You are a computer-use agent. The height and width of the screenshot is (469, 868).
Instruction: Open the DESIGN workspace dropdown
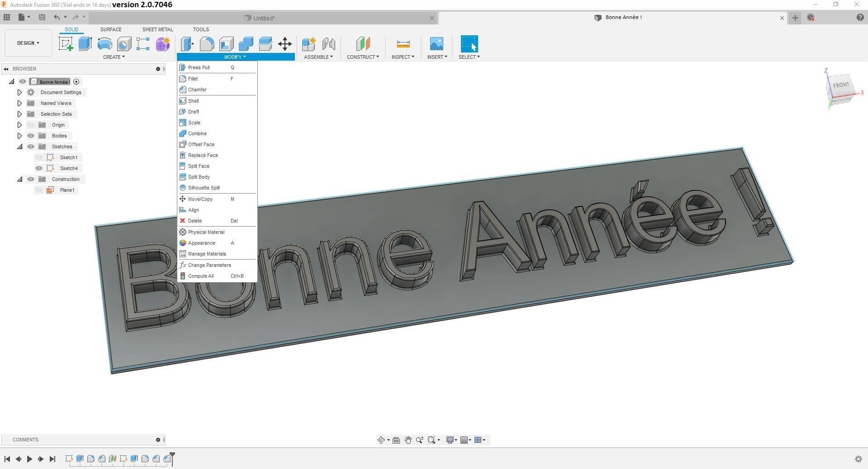[28, 43]
